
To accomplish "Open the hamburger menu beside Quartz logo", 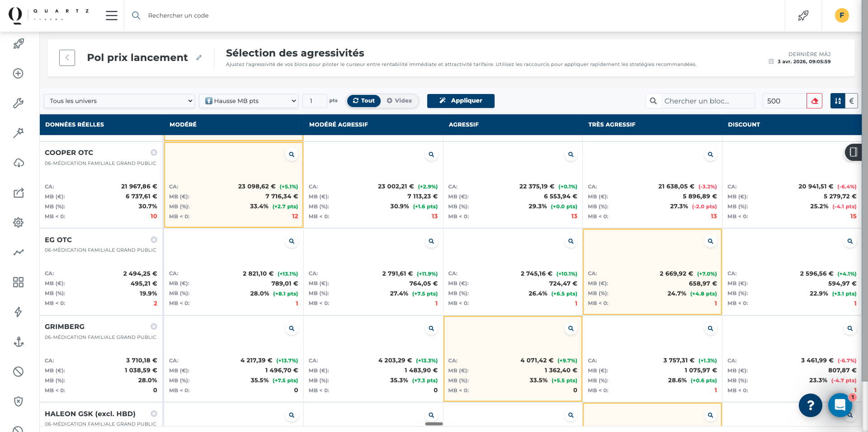I will click(x=112, y=16).
